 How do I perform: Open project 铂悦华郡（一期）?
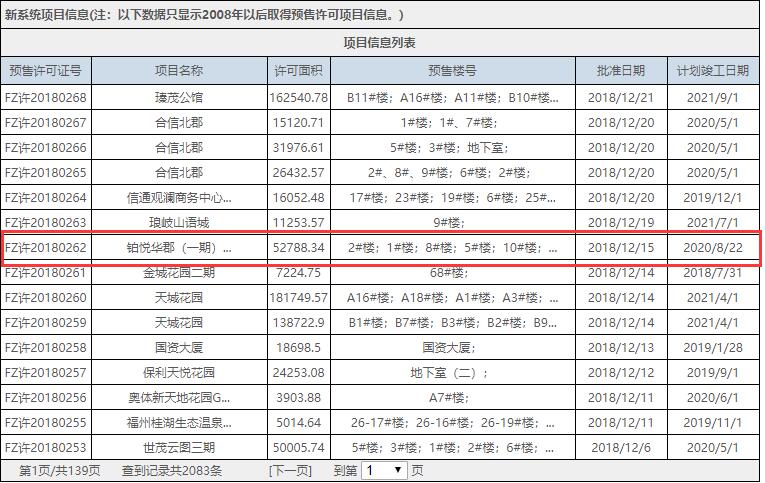(179, 247)
